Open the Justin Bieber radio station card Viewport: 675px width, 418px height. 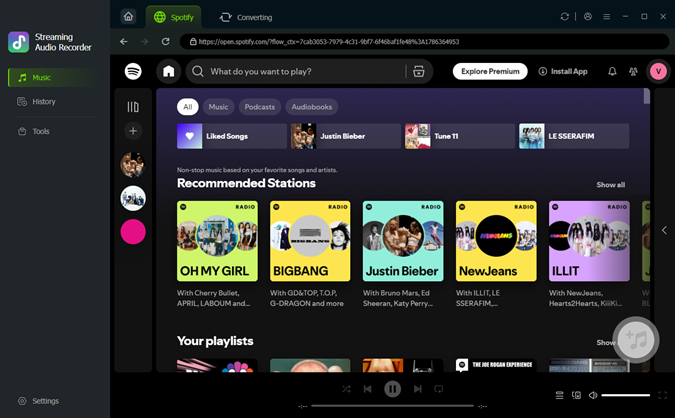403,241
